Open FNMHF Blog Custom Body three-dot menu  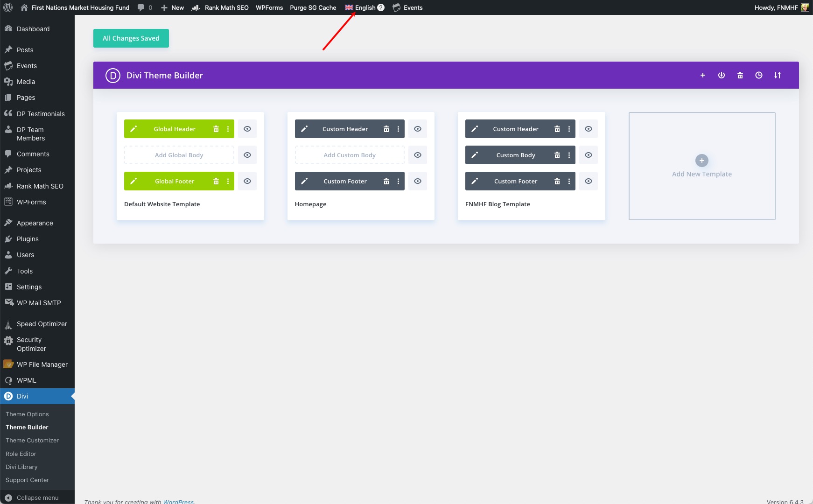coord(569,155)
